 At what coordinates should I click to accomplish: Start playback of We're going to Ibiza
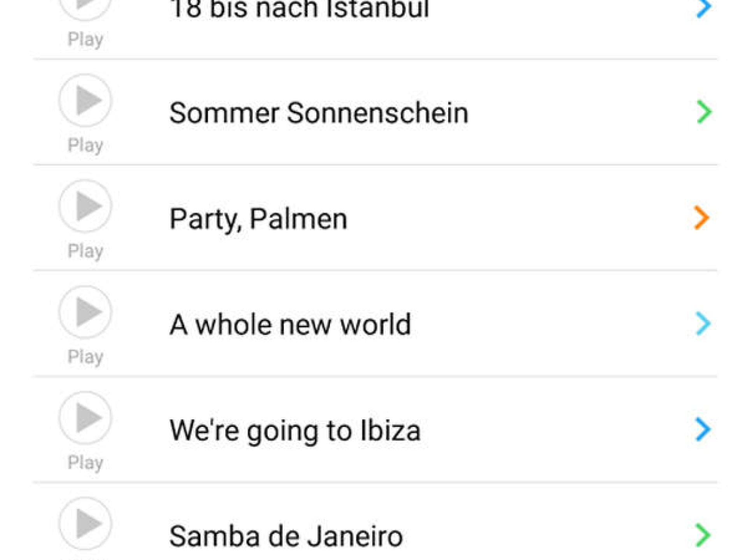tap(86, 418)
